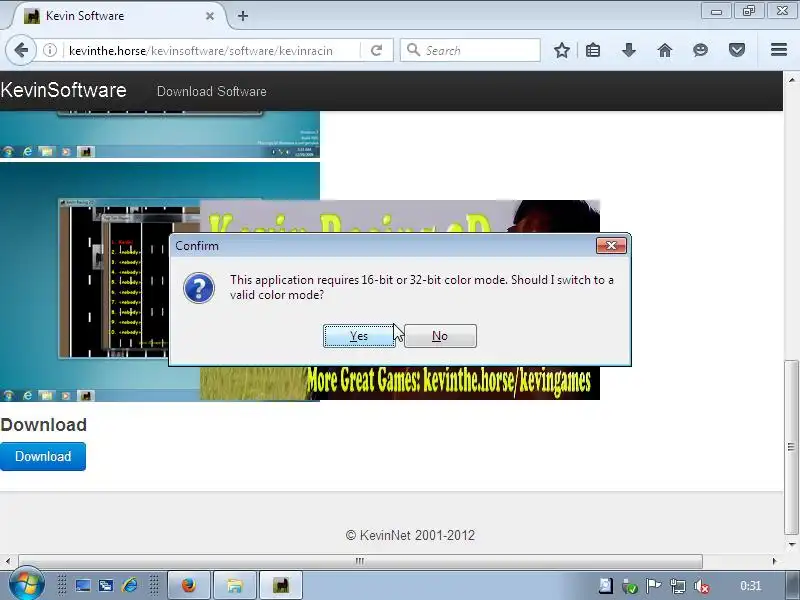This screenshot has width=800, height=600.
Task: Open Action Center flag tray icon
Action: pos(654,586)
